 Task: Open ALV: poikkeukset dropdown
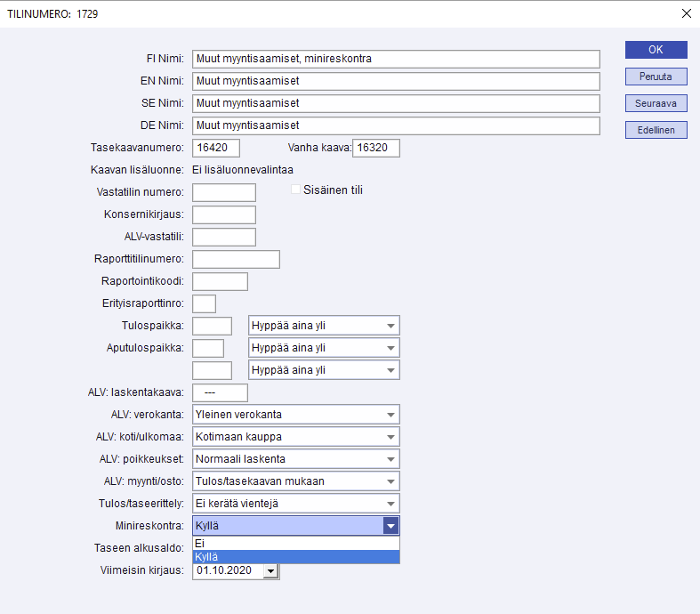[390, 459]
